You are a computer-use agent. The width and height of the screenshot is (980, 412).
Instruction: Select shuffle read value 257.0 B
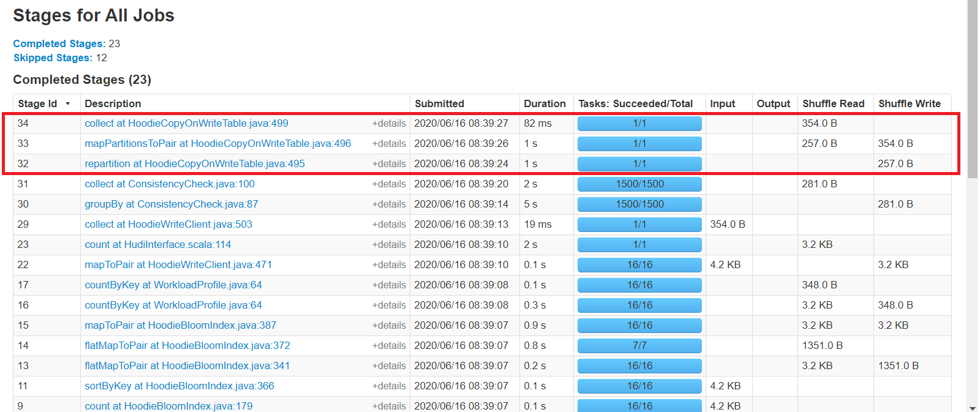(x=820, y=143)
